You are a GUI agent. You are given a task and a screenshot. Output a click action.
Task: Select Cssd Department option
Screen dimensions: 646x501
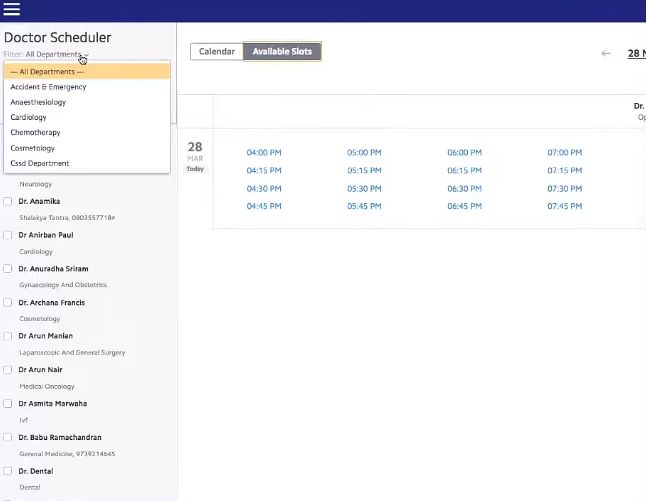point(87,163)
